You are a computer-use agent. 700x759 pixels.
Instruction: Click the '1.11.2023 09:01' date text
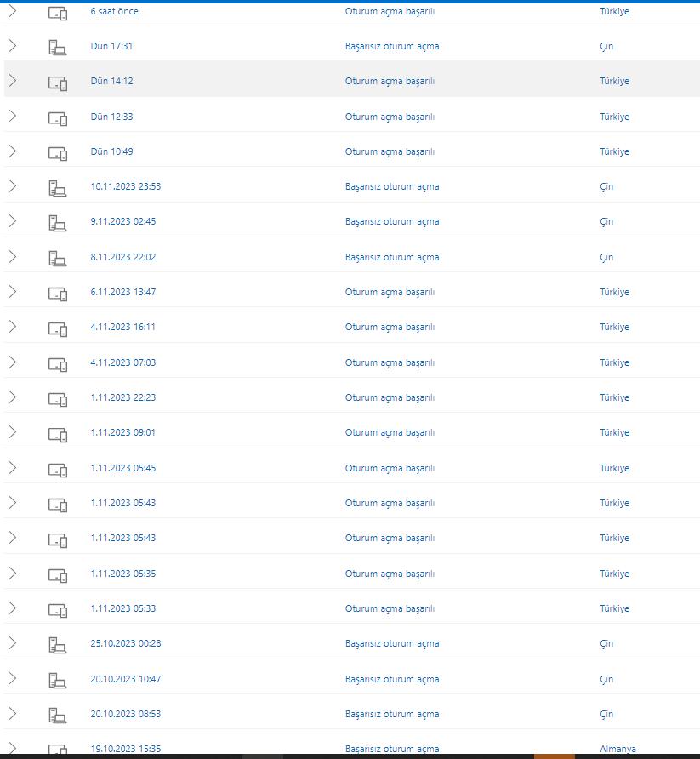pos(122,432)
